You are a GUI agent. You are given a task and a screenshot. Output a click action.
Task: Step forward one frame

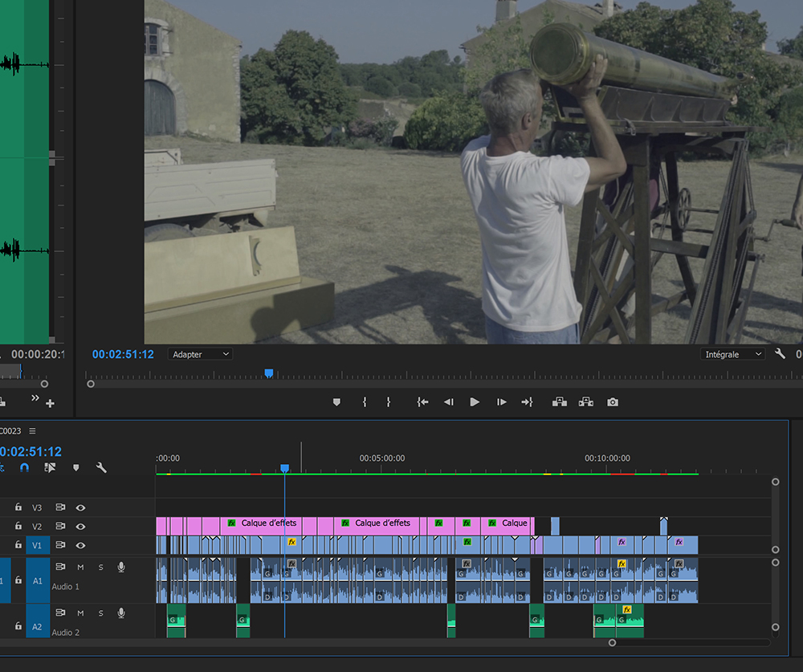point(501,402)
